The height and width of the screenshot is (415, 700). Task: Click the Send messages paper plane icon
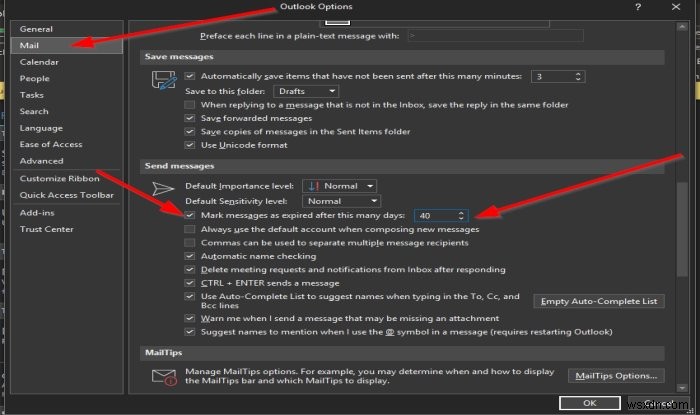[x=162, y=188]
